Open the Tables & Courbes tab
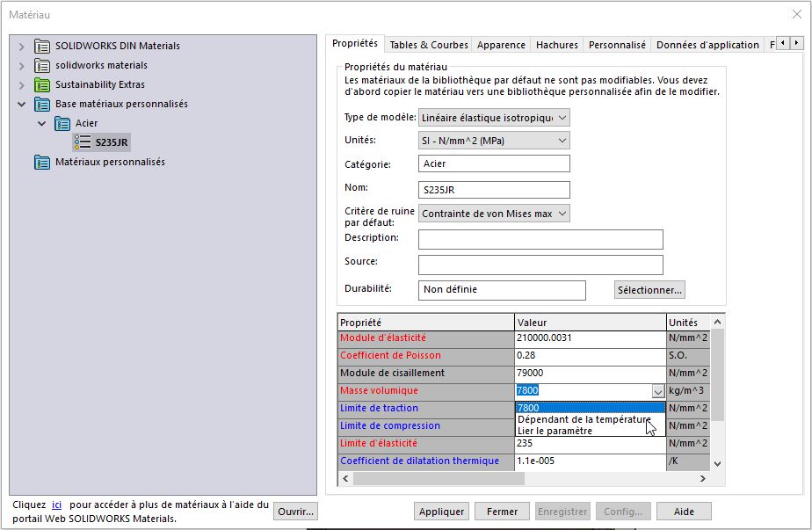The image size is (812, 530). 429,45
